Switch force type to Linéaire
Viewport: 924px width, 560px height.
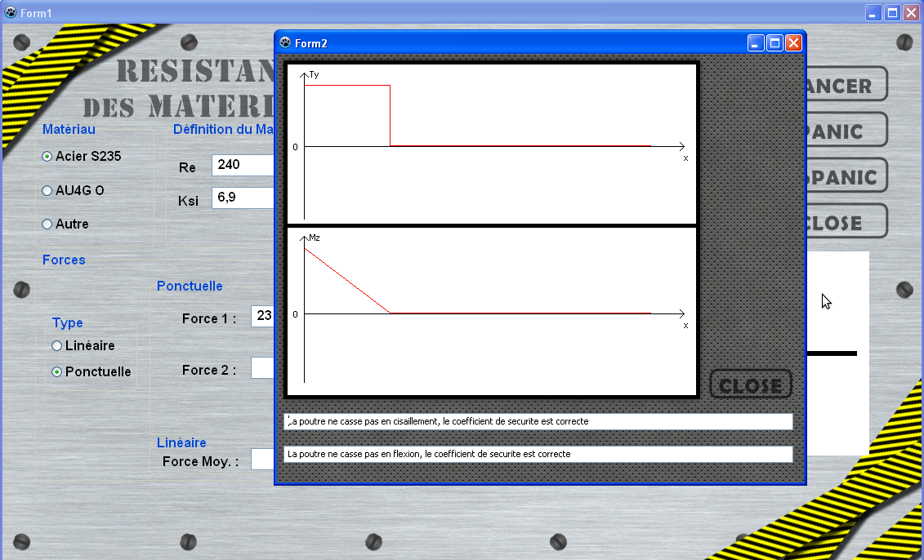pyautogui.click(x=83, y=345)
